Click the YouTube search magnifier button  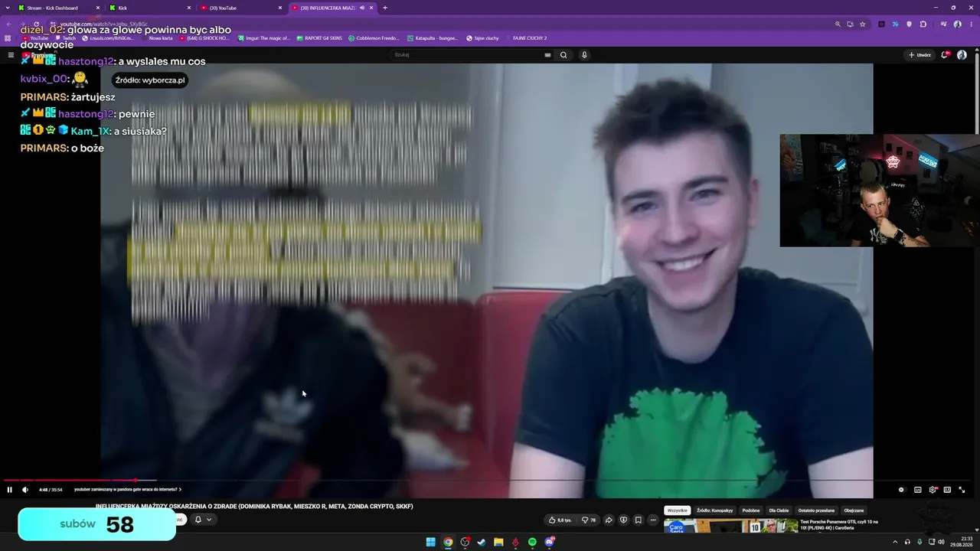pos(563,55)
